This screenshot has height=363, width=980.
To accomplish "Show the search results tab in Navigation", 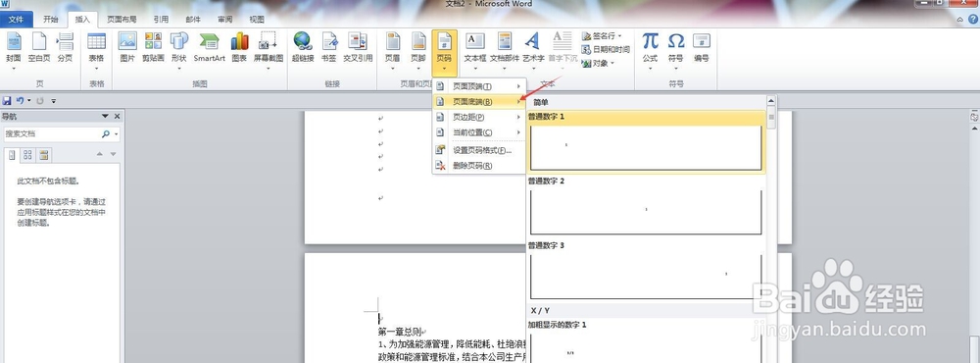I will (x=44, y=155).
